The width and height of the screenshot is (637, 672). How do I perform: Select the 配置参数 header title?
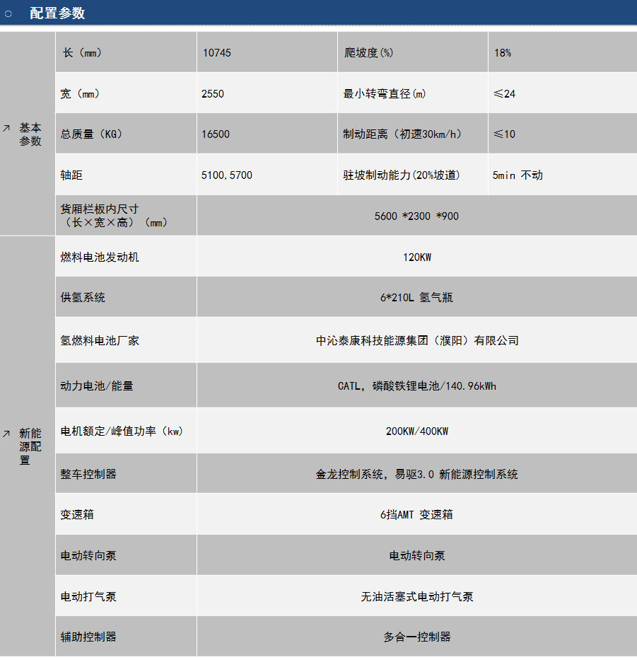click(57, 13)
